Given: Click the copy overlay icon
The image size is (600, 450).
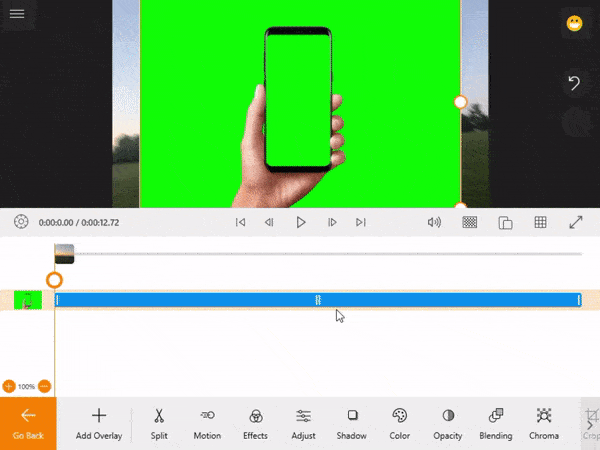Looking at the screenshot, I should (x=505, y=223).
